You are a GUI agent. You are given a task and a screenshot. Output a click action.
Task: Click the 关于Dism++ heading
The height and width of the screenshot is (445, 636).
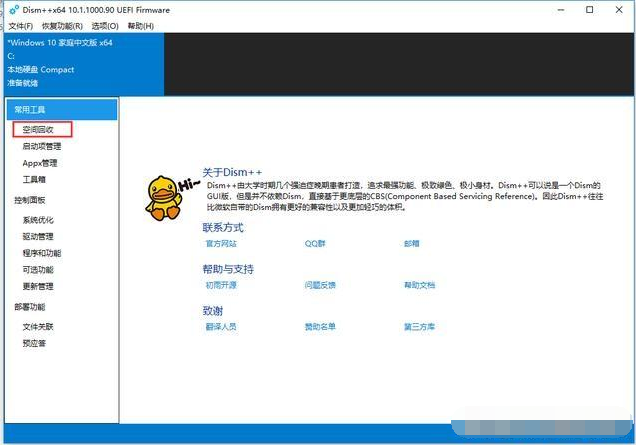pos(232,172)
